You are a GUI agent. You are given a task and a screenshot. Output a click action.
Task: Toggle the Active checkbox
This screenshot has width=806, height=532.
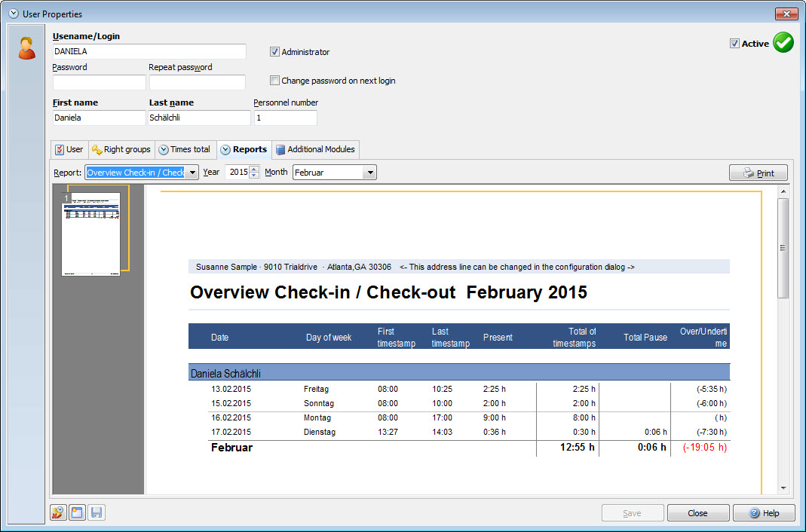734,44
